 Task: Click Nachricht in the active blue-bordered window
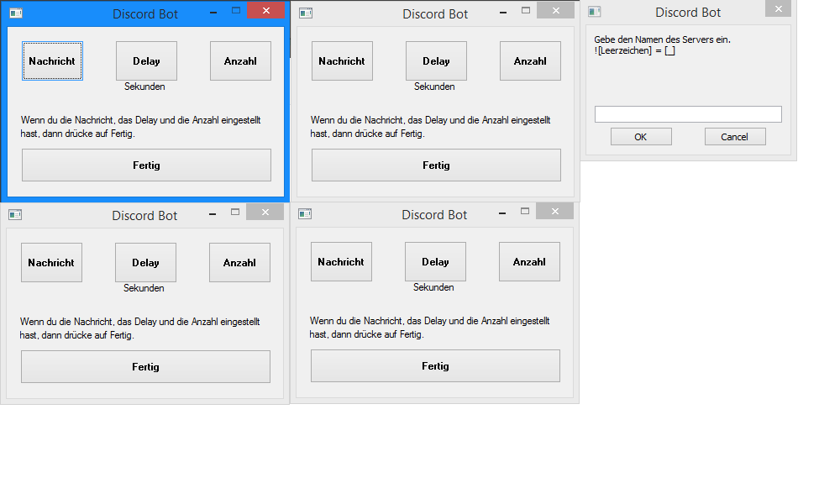click(52, 61)
